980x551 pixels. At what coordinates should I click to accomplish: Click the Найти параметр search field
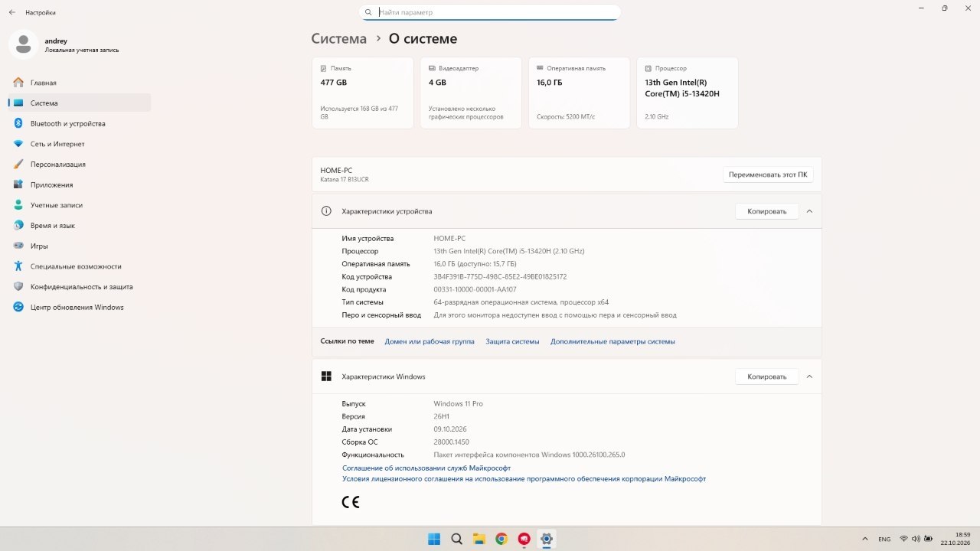coord(490,12)
